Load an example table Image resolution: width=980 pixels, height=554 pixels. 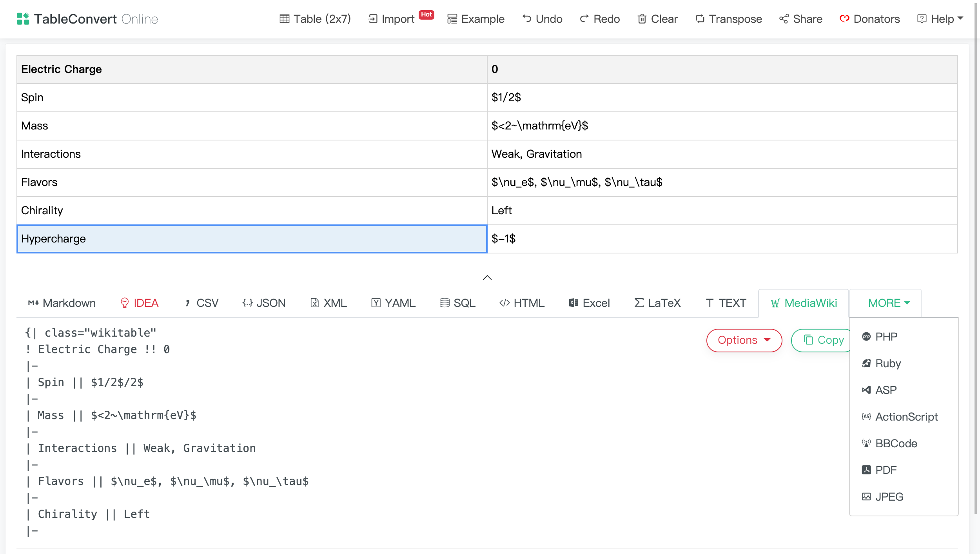tap(475, 19)
